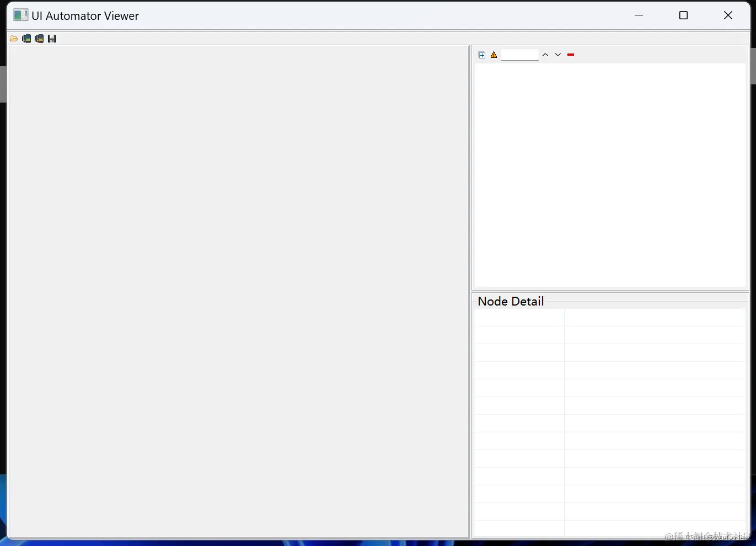Image resolution: width=756 pixels, height=546 pixels.
Task: Click the first Device Screenshot toolbar icon
Action: pyautogui.click(x=26, y=39)
